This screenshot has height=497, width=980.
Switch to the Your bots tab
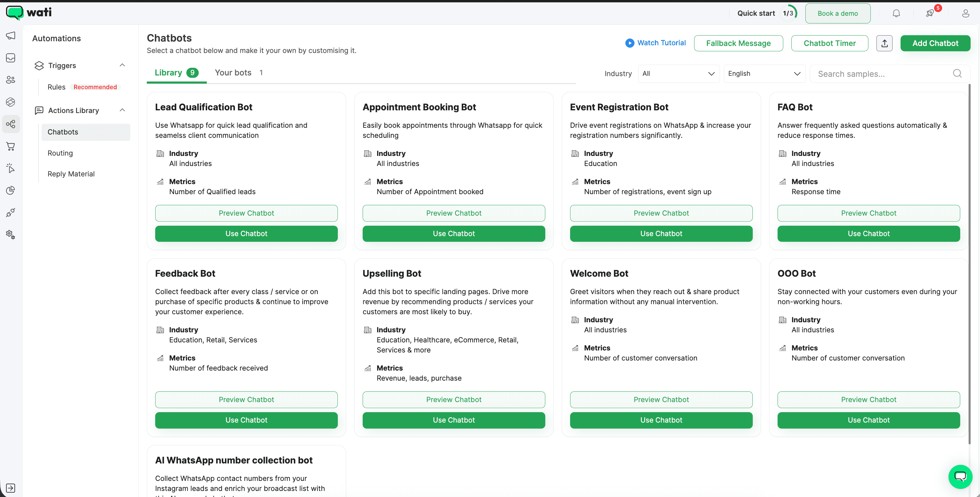pos(239,73)
